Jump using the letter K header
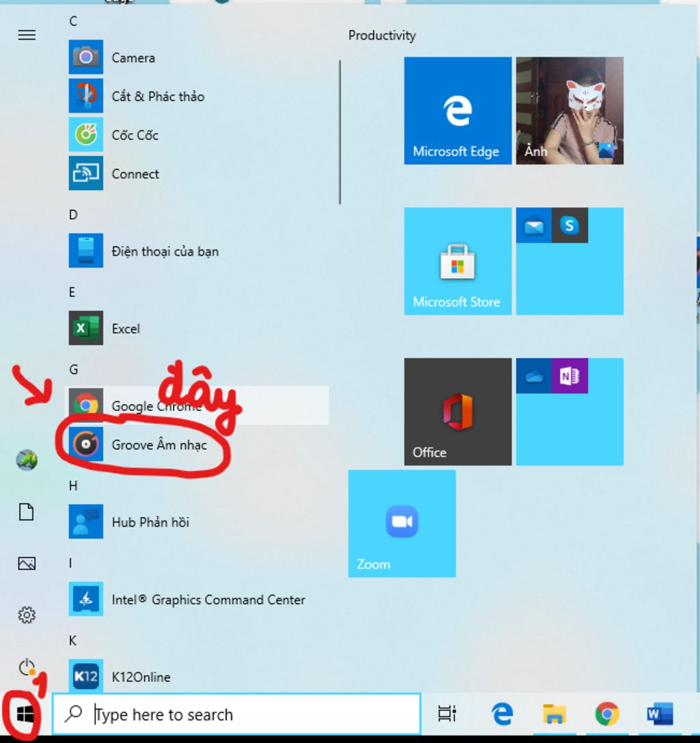Screen dimensions: 700x743 click(72, 640)
